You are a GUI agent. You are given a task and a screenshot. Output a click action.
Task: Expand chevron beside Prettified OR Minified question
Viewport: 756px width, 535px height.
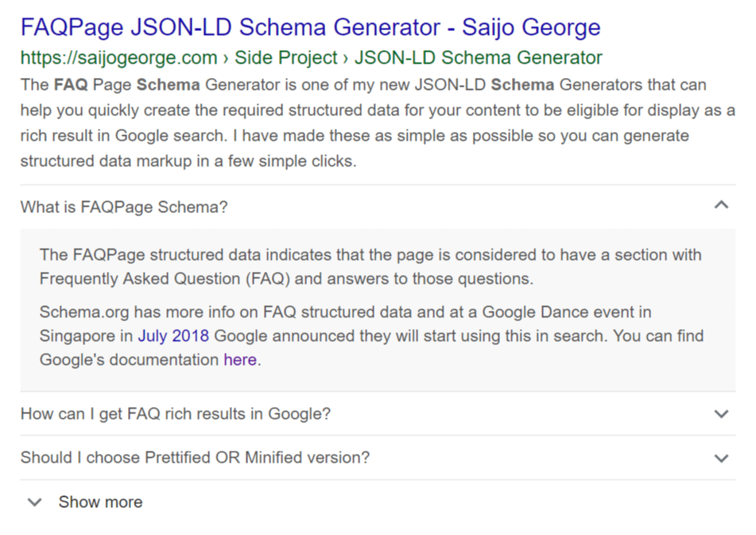pos(721,458)
